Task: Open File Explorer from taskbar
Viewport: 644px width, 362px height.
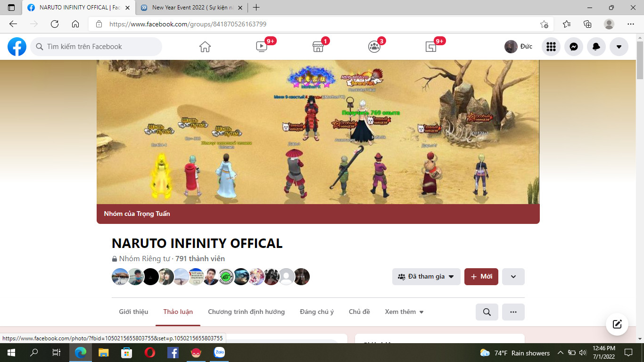Action: coord(103,353)
